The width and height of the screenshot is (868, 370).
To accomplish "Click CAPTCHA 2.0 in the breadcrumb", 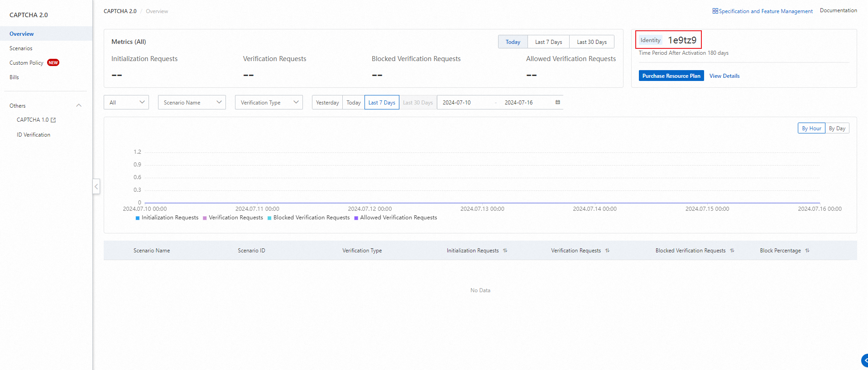I will tap(120, 11).
